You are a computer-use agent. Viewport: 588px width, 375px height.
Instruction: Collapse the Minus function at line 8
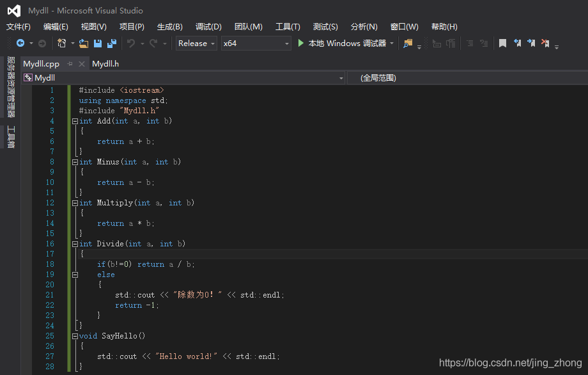pos(75,162)
